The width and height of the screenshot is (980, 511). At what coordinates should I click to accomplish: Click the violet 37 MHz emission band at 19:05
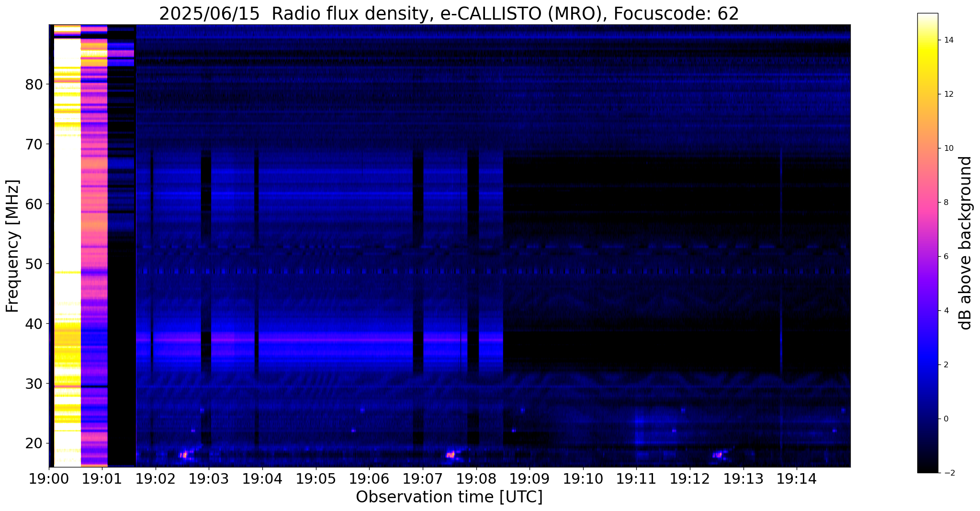315,340
